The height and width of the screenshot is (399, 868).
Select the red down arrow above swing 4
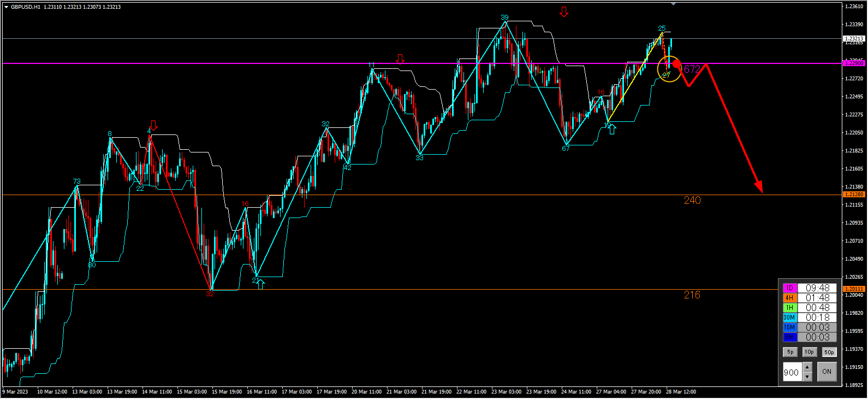(x=153, y=126)
